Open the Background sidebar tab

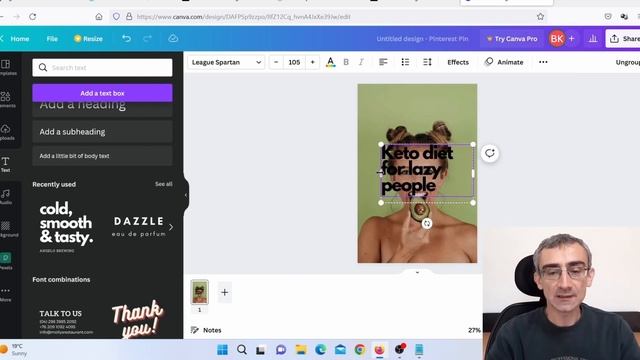(x=7, y=229)
